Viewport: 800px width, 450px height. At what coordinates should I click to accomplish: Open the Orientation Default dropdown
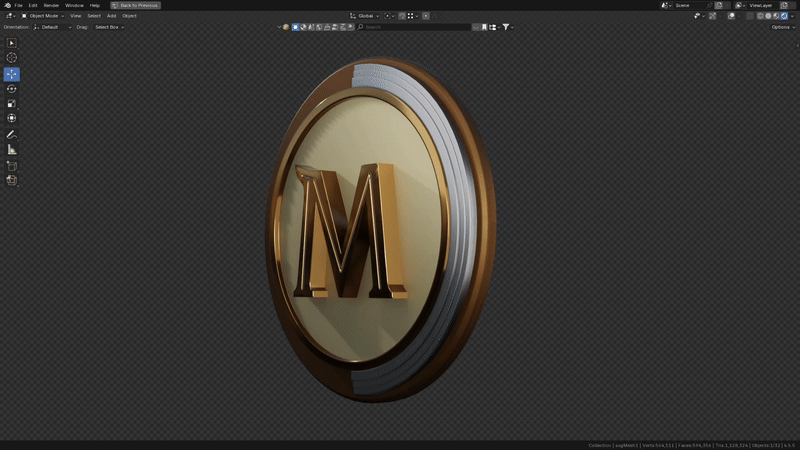coord(52,27)
